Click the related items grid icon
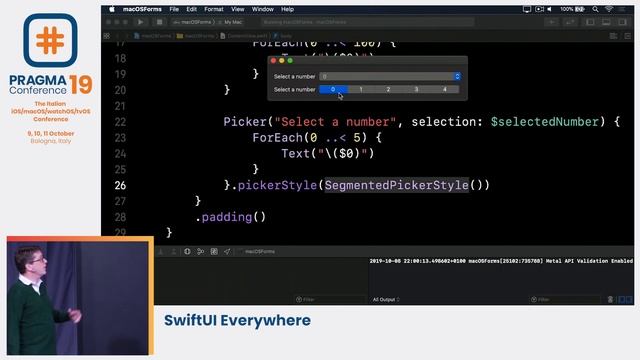The height and width of the screenshot is (360, 640). (107, 36)
